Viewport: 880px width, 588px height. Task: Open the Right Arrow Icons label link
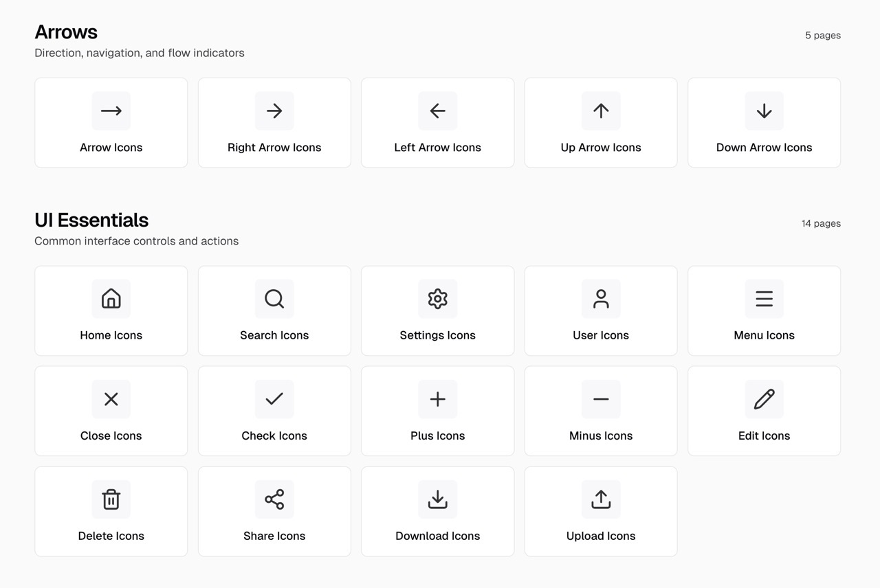click(274, 148)
